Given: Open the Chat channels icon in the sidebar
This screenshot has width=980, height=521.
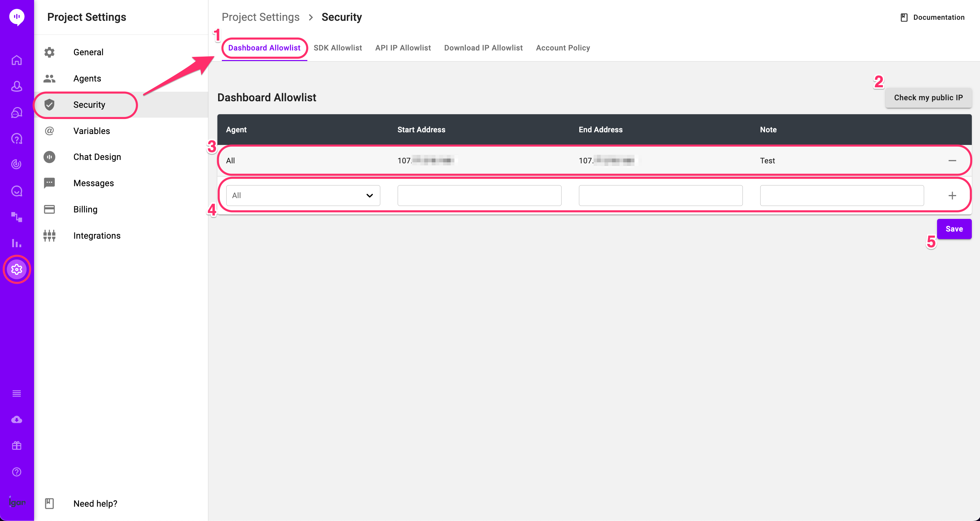Looking at the screenshot, I should [x=17, y=112].
